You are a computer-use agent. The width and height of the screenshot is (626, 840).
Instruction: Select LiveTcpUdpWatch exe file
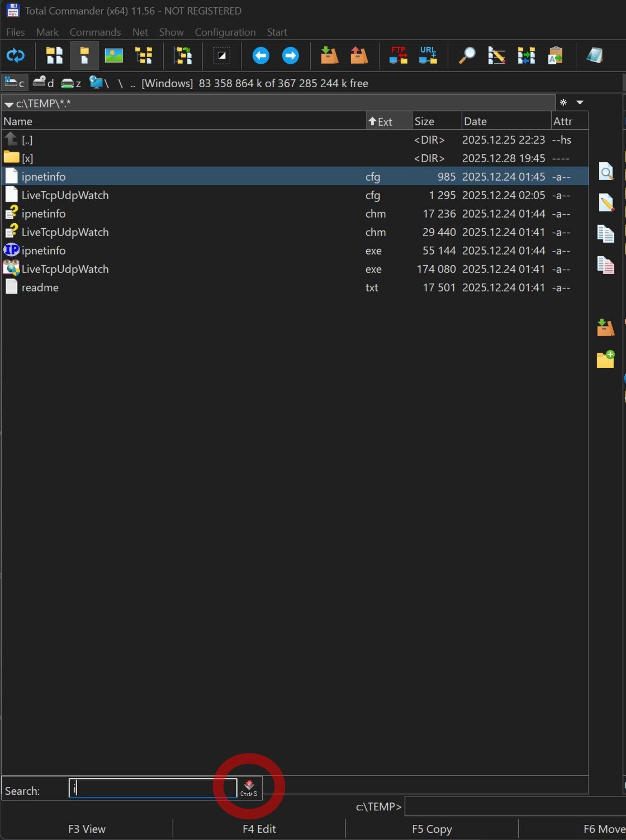(295, 269)
